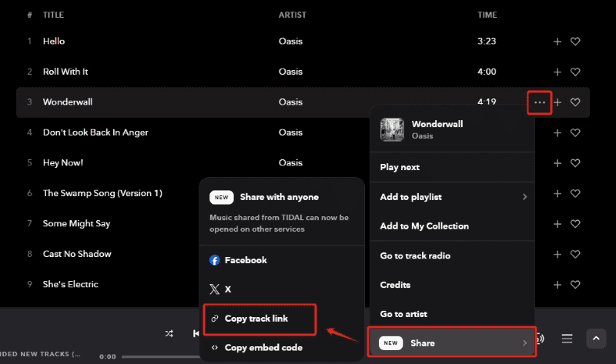Expand Share submenu arrow

point(525,343)
